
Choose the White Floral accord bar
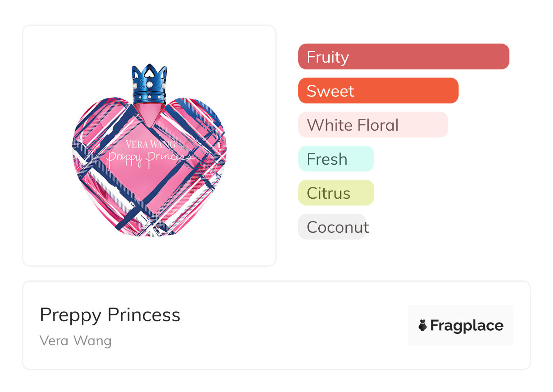pyautogui.click(x=373, y=125)
